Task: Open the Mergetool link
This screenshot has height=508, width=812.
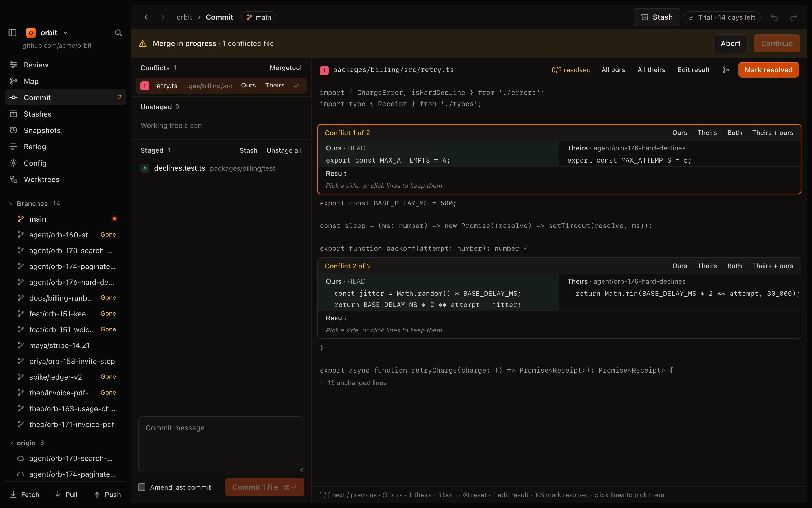Action: 286,68
